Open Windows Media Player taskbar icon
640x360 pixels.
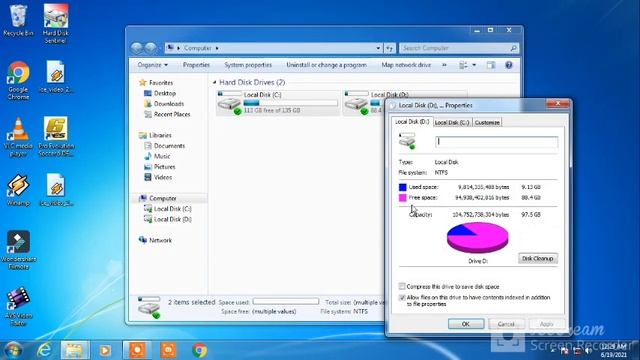105,350
